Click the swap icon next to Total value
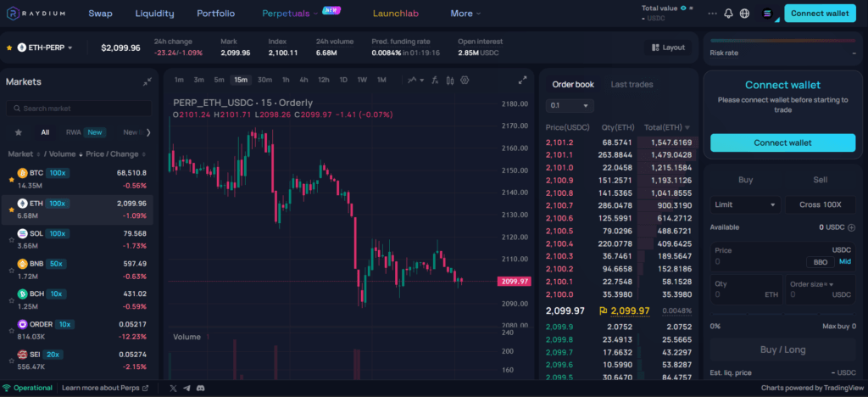 click(691, 8)
